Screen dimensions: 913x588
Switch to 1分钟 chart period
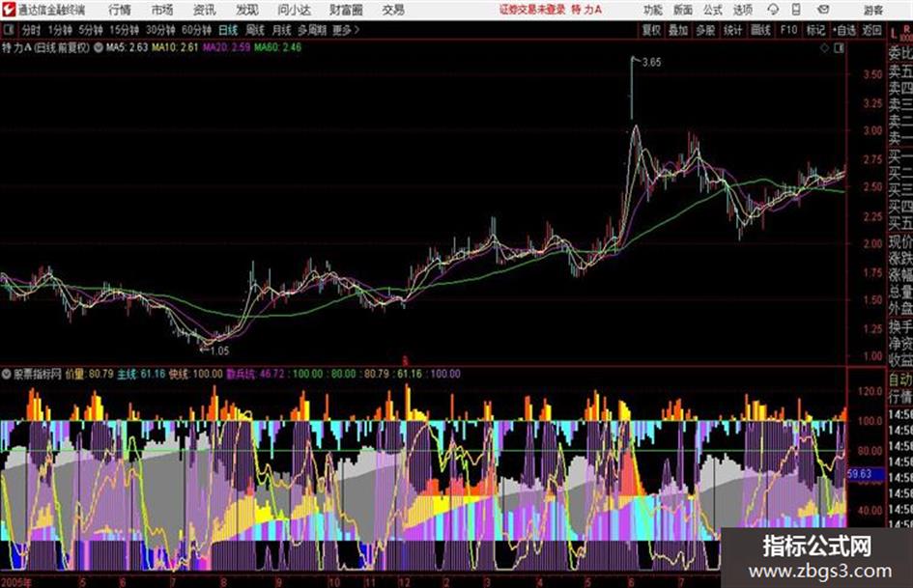pos(60,30)
